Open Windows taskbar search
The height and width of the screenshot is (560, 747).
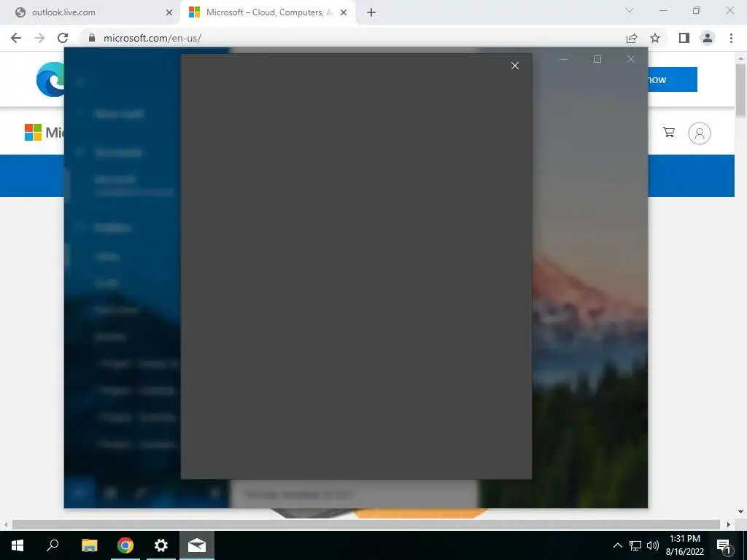coord(53,545)
